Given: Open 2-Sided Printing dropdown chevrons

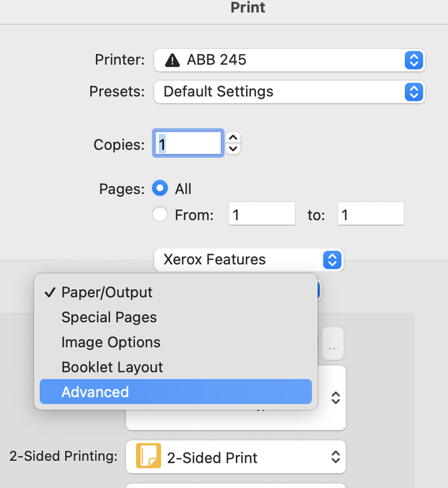Looking at the screenshot, I should 336,457.
